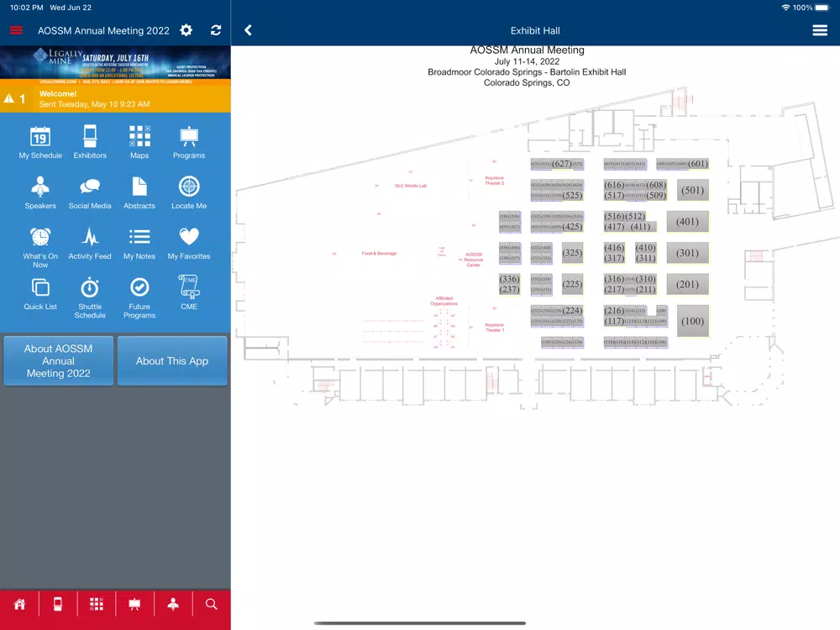Open About AOSSM Annual Meeting 2022
Image resolution: width=840 pixels, height=630 pixels.
(x=59, y=360)
